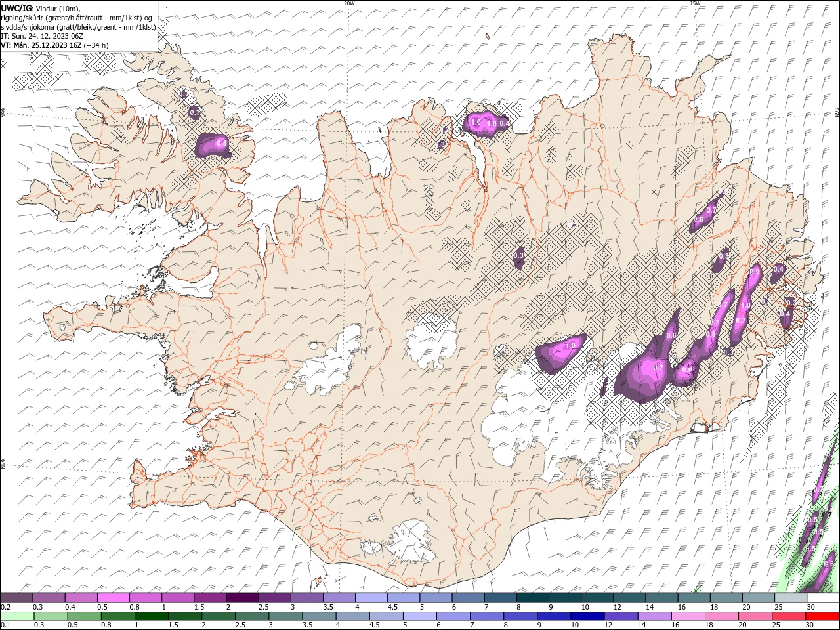Click the '0.3' value on the central highlands blob

[518, 255]
